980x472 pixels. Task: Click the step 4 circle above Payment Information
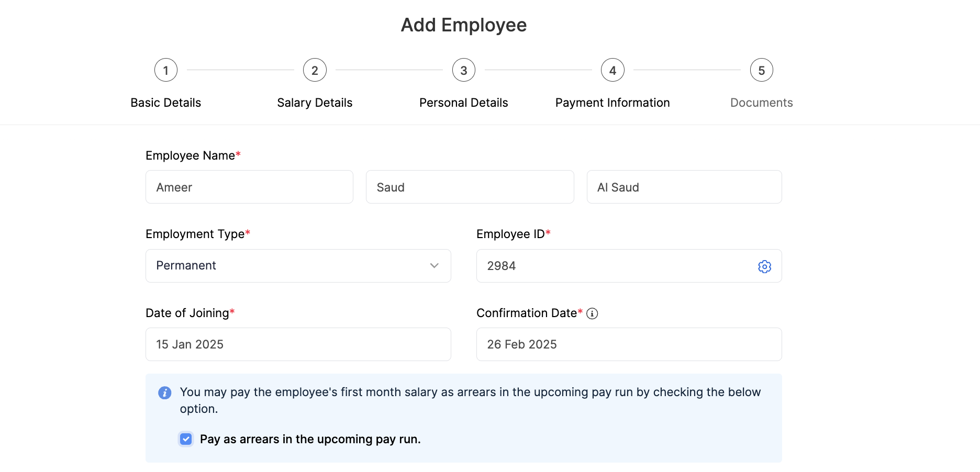(612, 70)
